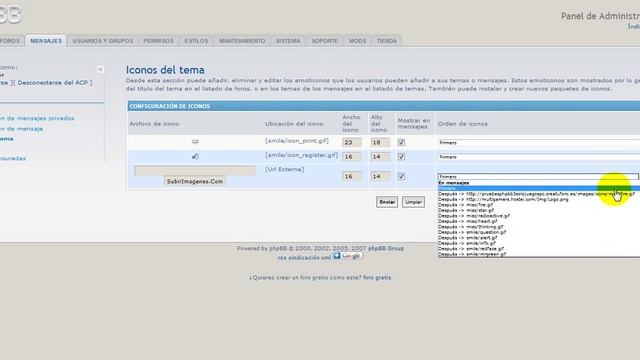Open the SOPORTE tab
640x360 pixels.
point(324,41)
